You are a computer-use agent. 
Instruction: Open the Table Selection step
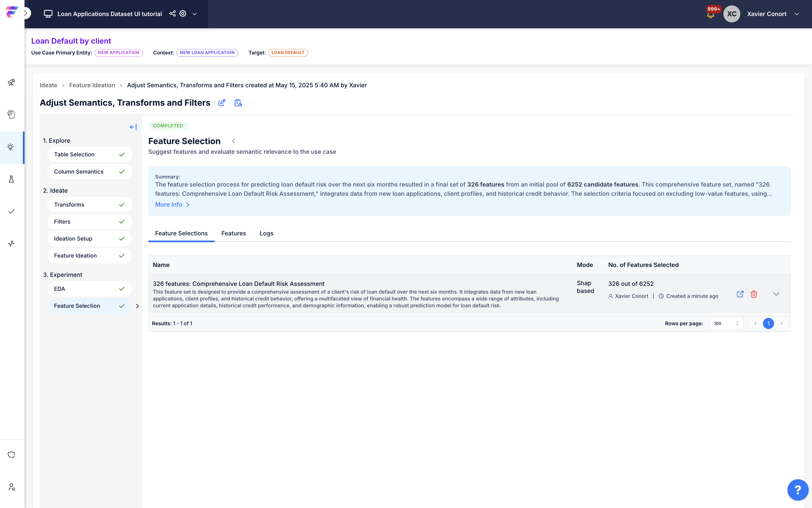[x=90, y=154]
